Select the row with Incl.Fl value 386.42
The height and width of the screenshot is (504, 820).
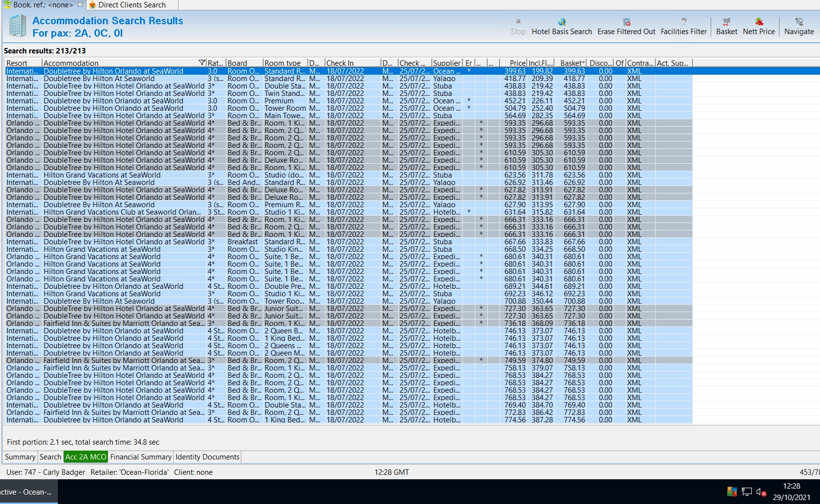(x=349, y=412)
